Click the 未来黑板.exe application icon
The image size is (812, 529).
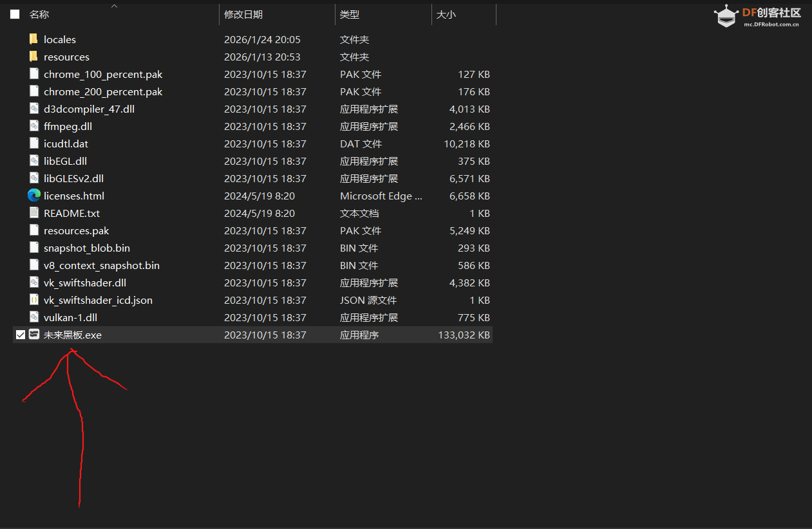(34, 335)
